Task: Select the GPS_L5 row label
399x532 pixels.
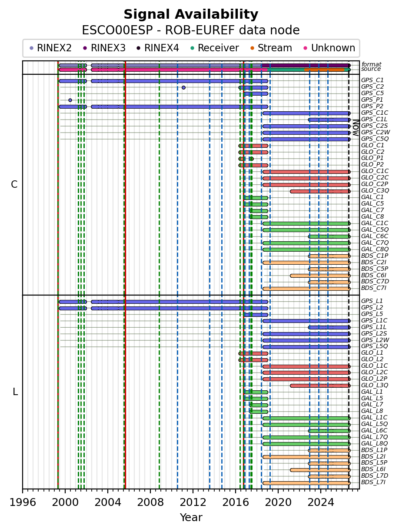Action: (372, 314)
